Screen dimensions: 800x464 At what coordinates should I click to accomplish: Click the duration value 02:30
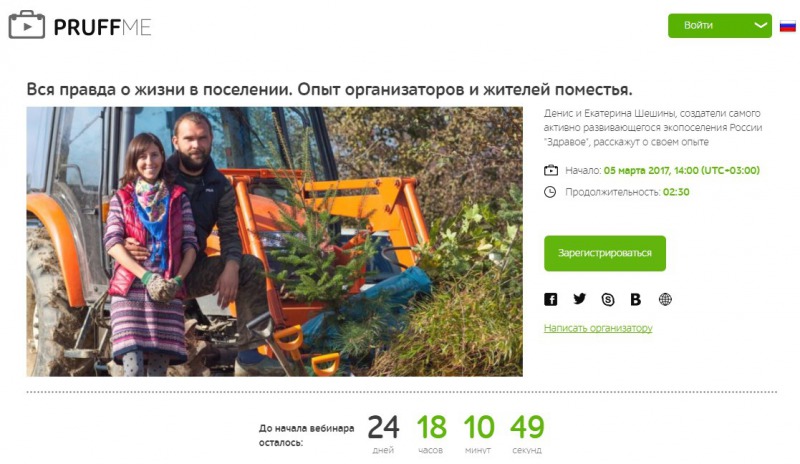tap(676, 192)
